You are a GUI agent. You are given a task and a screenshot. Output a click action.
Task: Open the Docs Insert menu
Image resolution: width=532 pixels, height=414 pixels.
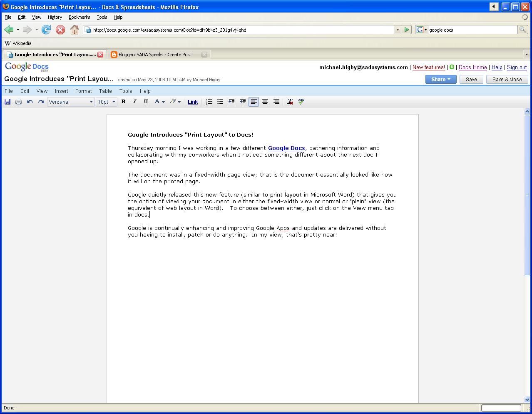61,91
